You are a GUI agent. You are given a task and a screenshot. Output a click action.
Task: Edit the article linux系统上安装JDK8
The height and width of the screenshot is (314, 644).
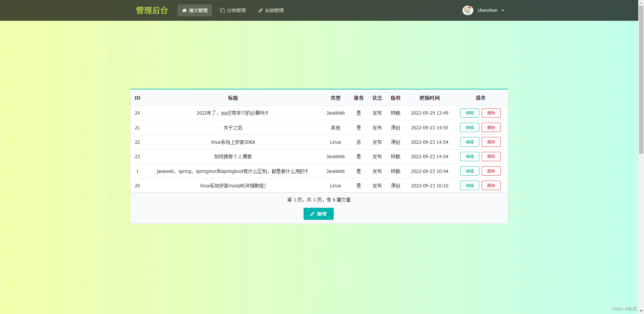[470, 142]
